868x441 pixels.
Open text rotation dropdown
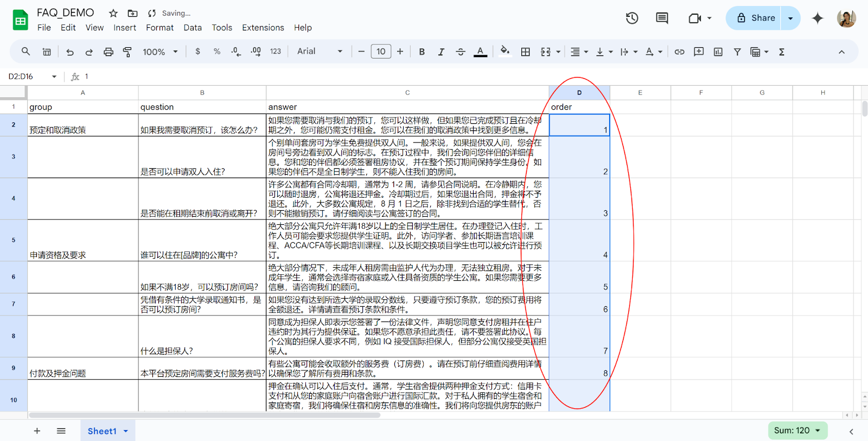(x=653, y=52)
